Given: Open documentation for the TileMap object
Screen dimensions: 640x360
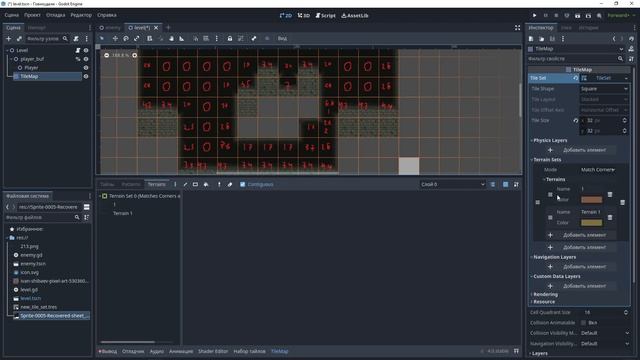Looking at the screenshot, I should tap(631, 49).
